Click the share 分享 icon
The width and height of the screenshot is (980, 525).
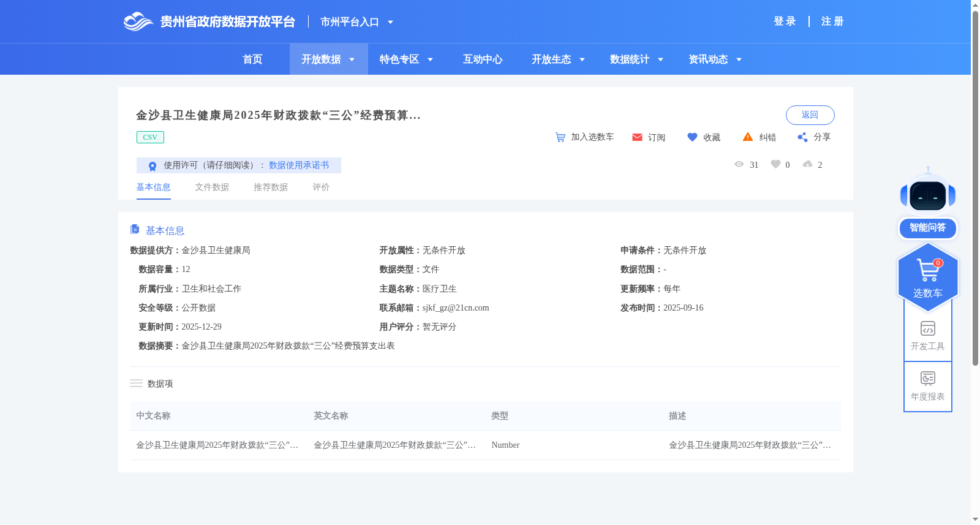[802, 137]
